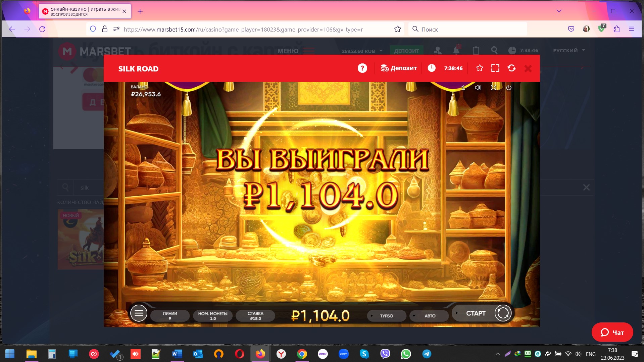Open the green shield extension with badge 7
The height and width of the screenshot is (362, 644).
602,29
